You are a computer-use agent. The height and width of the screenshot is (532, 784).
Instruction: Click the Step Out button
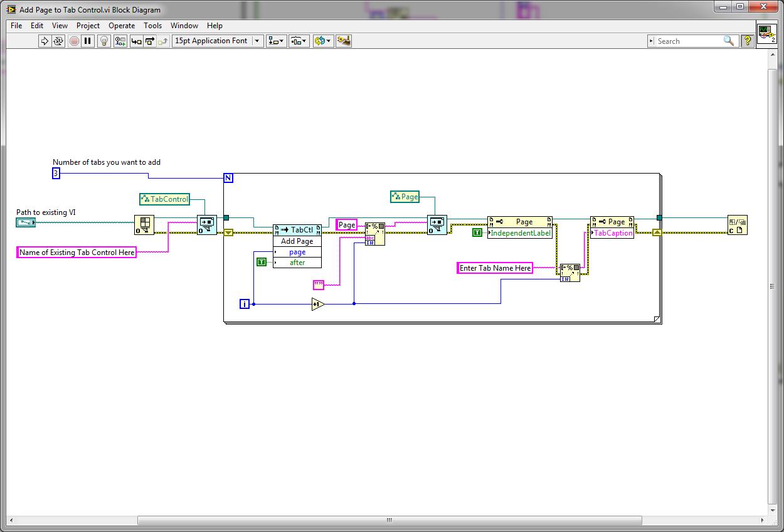point(163,41)
